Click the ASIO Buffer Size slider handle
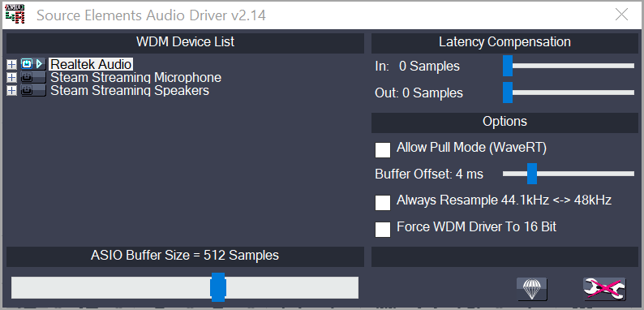The width and height of the screenshot is (644, 310). tap(217, 287)
